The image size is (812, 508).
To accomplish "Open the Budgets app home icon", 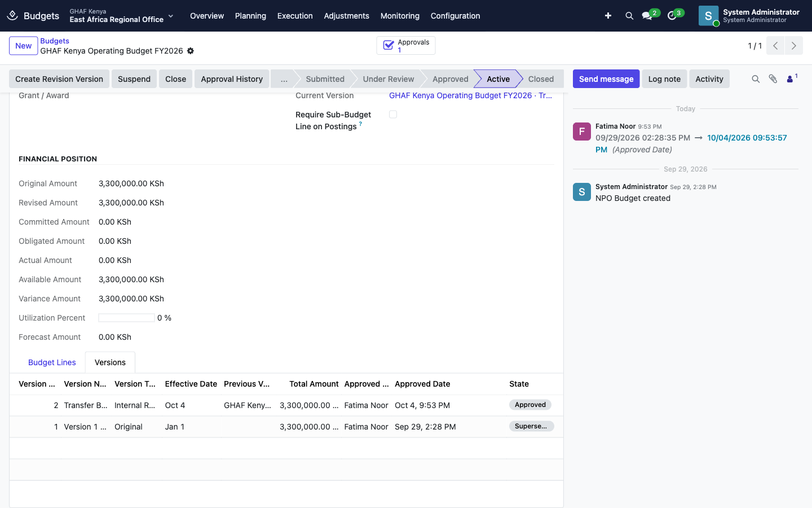I will point(12,16).
